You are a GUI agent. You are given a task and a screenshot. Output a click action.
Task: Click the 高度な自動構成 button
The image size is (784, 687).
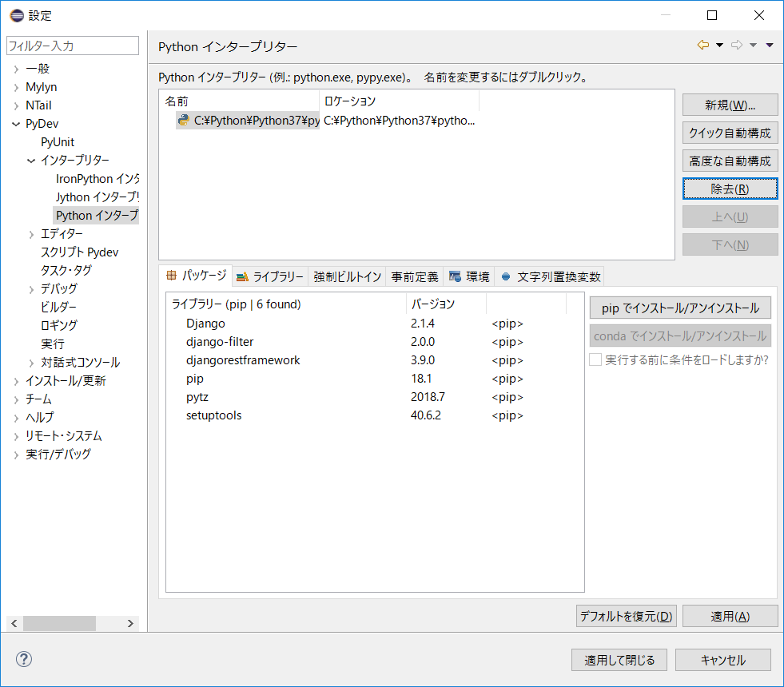pos(730,161)
